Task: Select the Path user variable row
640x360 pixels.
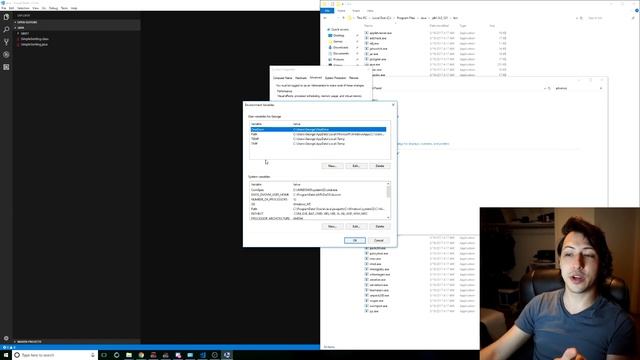Action: coord(318,134)
